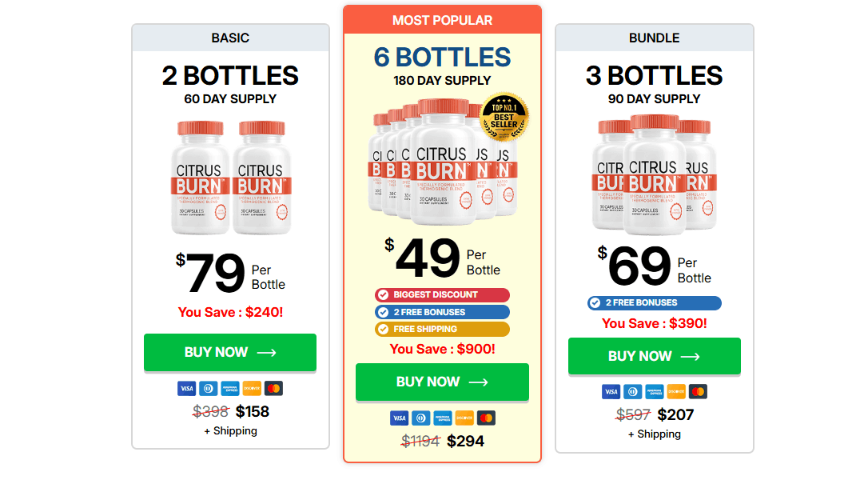This screenshot has height=480, width=868.
Task: Click Buy Now for the 6 Bottles supply
Action: coord(442,382)
